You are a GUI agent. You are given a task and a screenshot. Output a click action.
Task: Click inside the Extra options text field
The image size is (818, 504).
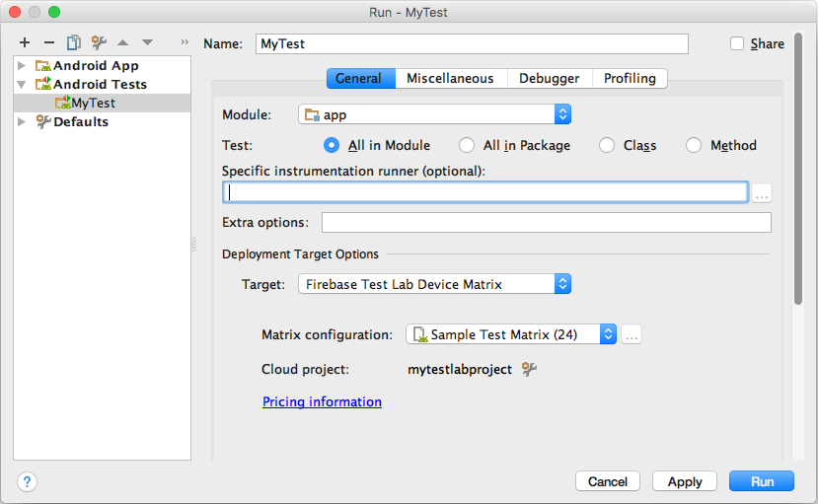point(546,222)
